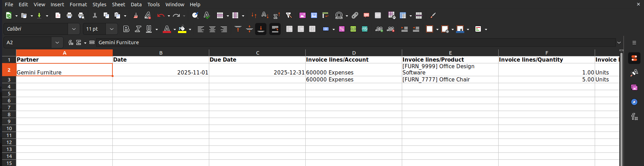Open the Styles menu
Image resolution: width=644 pixels, height=166 pixels.
[x=99, y=5]
